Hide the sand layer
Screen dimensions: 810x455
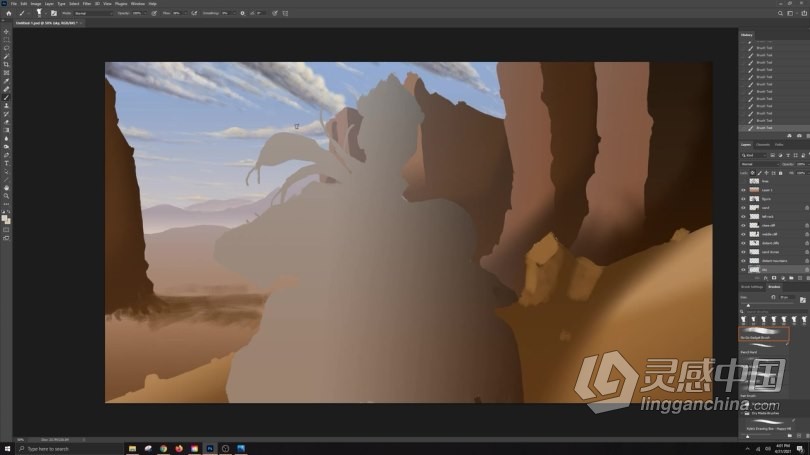point(743,208)
